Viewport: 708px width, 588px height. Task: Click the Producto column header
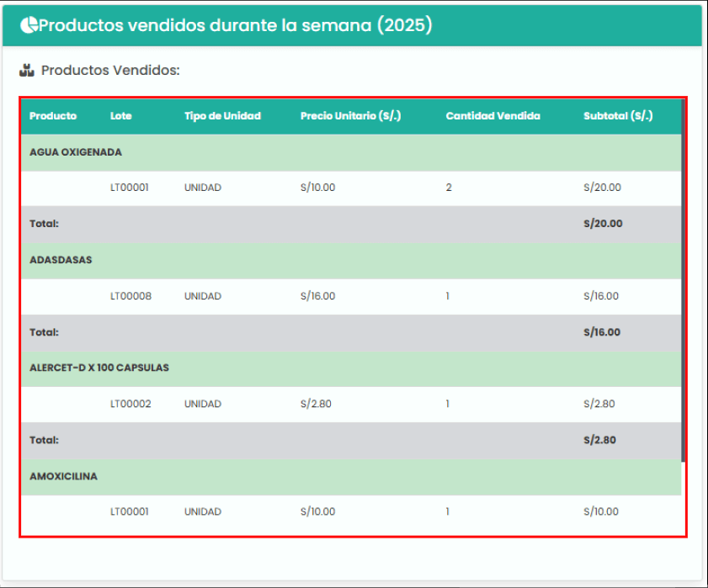pyautogui.click(x=53, y=116)
